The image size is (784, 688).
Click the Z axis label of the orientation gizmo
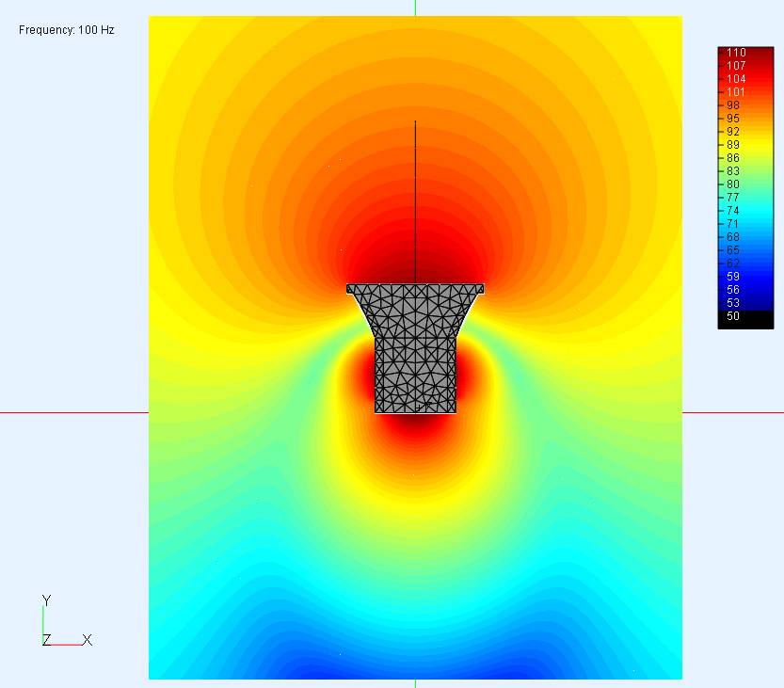click(x=46, y=640)
